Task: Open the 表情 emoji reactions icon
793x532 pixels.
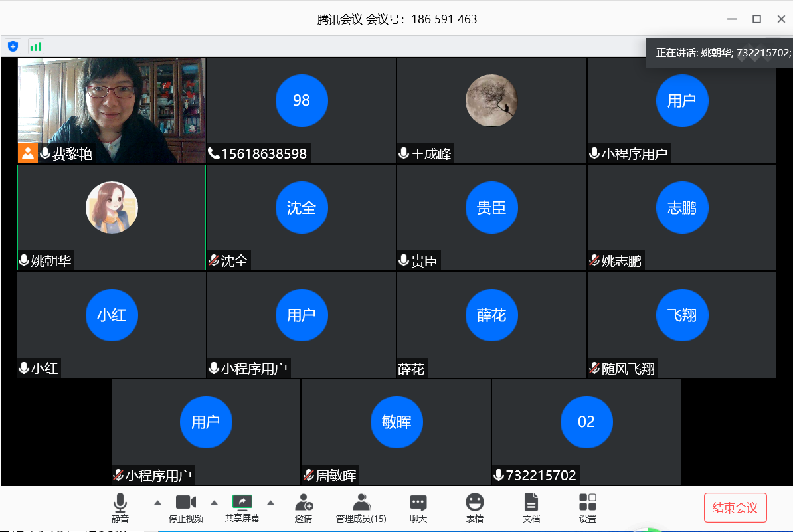Action: [x=474, y=503]
